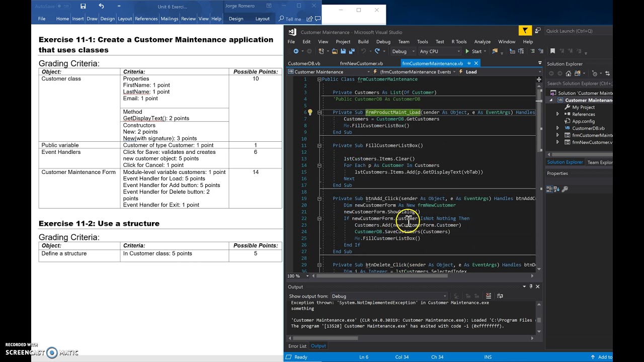Click the notifications flag icon

pos(525,31)
